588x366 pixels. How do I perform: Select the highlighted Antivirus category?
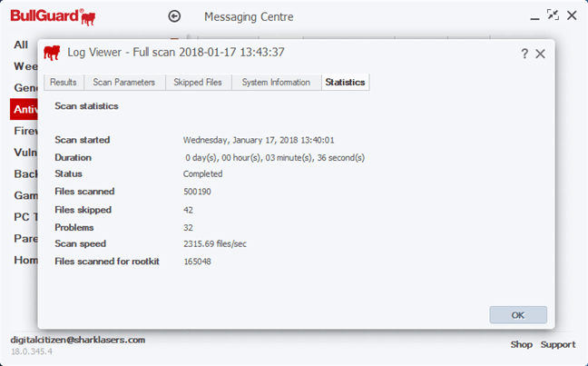pyautogui.click(x=24, y=109)
